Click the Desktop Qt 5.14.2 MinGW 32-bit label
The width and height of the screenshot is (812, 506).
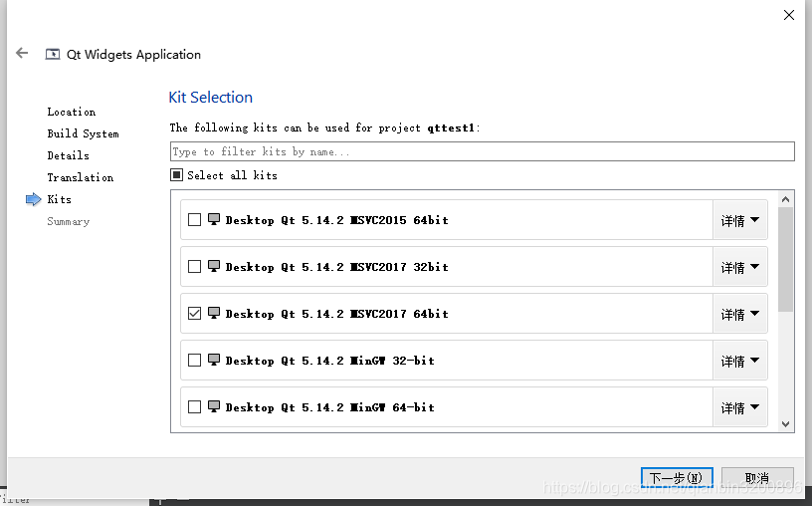pyautogui.click(x=330, y=360)
